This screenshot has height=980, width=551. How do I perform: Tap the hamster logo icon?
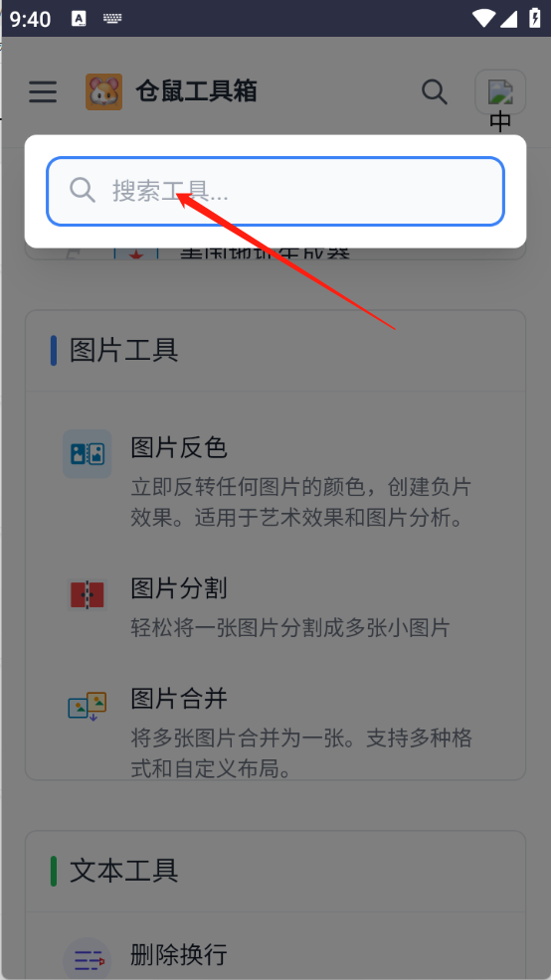click(x=103, y=91)
